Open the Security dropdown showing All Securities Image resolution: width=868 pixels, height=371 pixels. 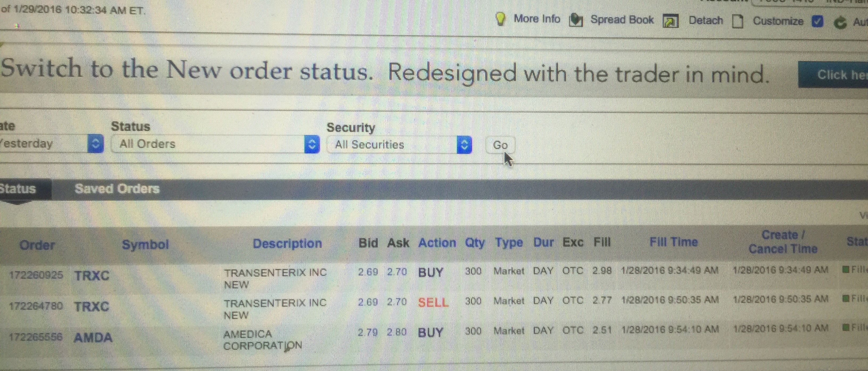464,145
